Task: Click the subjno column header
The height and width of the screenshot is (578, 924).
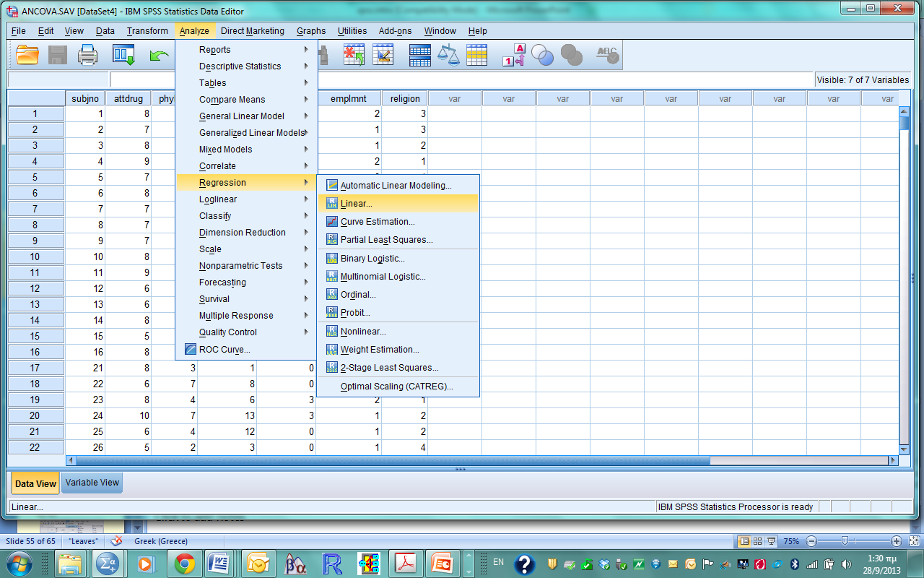Action: click(x=85, y=99)
